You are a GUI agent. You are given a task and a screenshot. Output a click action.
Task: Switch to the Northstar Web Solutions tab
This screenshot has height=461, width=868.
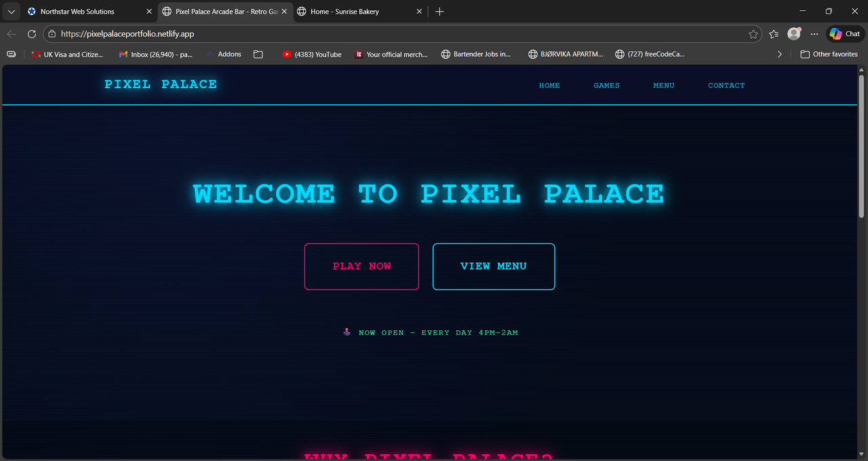click(x=90, y=12)
